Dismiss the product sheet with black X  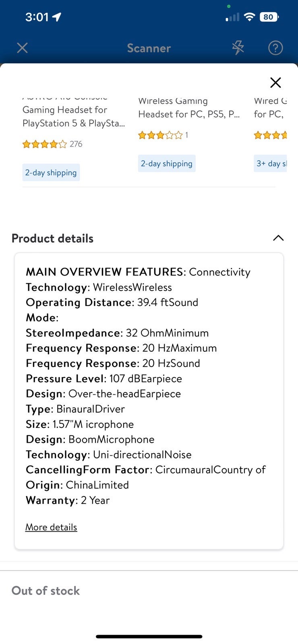tap(275, 83)
